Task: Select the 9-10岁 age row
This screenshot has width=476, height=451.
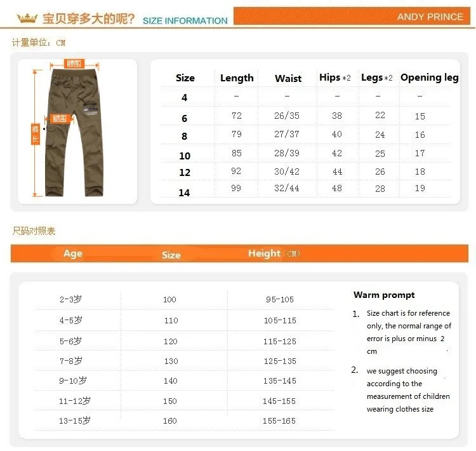Action: pos(73,380)
